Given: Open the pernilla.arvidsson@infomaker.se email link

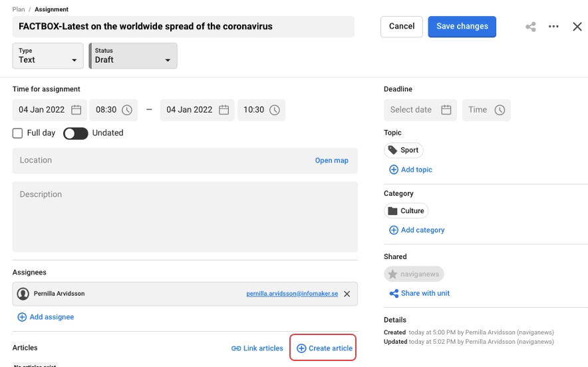Looking at the screenshot, I should pos(292,294).
